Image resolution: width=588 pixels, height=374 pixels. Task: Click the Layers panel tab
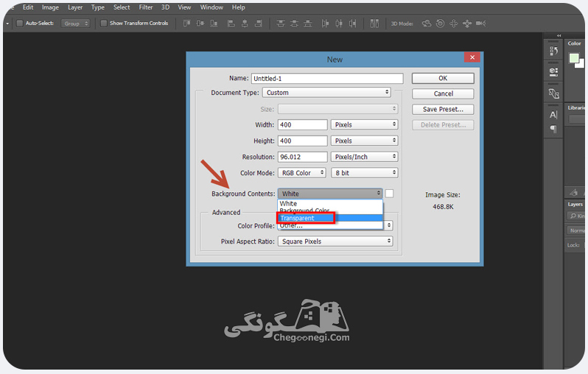point(575,204)
